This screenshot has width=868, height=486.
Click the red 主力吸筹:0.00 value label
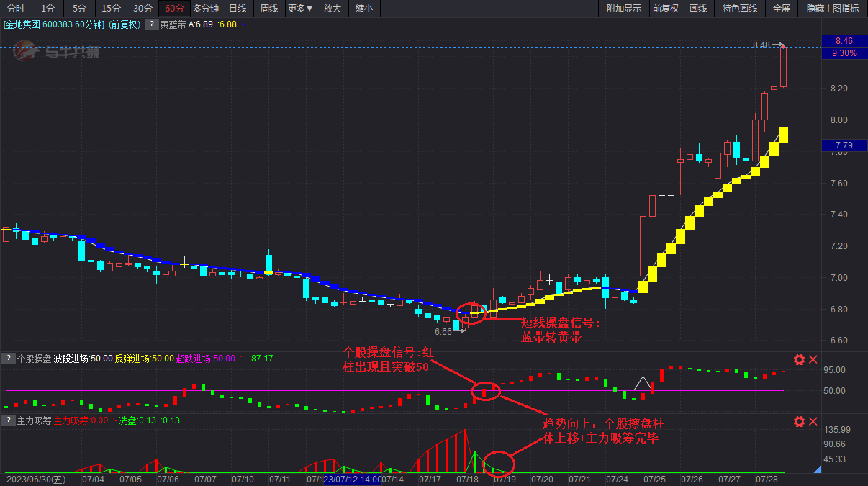pyautogui.click(x=81, y=420)
